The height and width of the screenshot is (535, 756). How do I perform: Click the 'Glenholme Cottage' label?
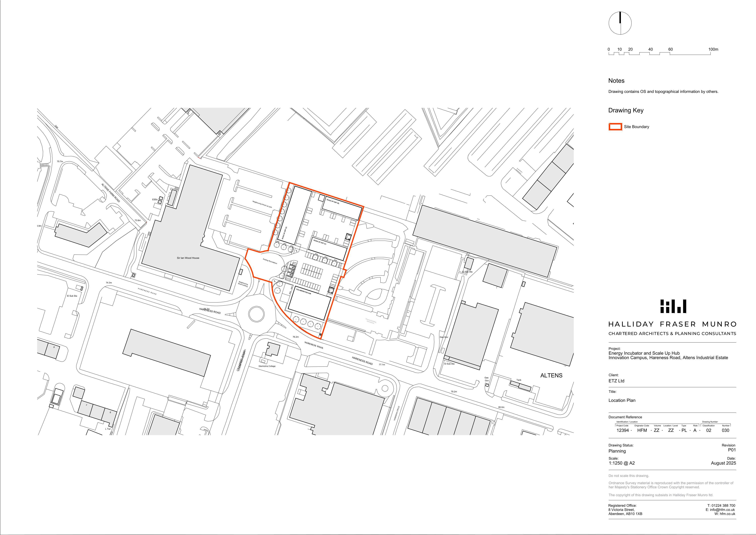[x=267, y=366]
